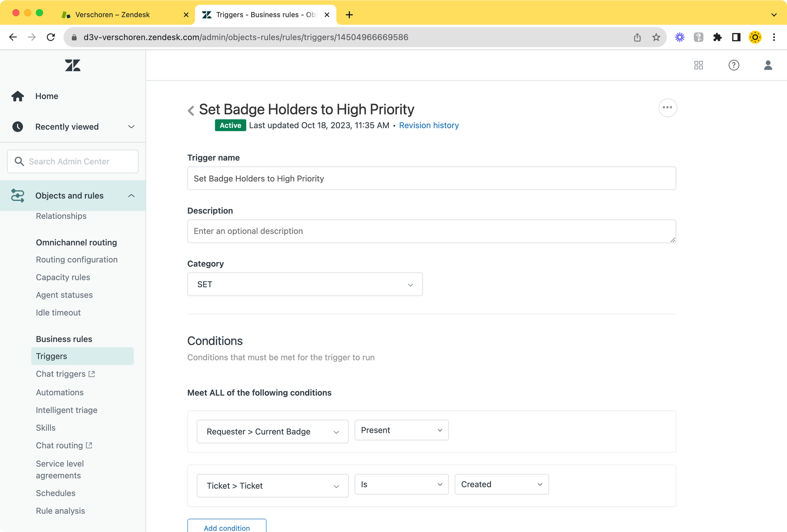Switch to the Verschoren – Zendesk tab
The height and width of the screenshot is (532, 787).
click(x=113, y=15)
